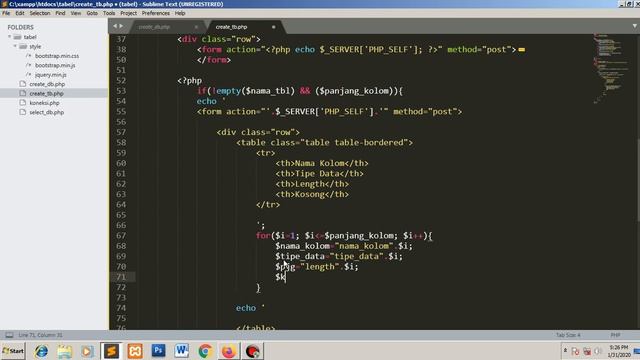This screenshot has height=360, width=640.
Task: Click the yellow folded-code marker on line 38
Action: click(x=522, y=50)
